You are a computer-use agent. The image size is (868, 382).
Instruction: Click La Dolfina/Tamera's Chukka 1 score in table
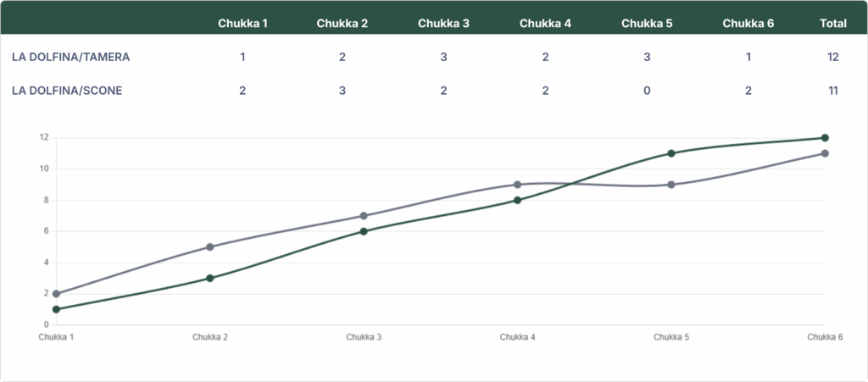point(242,57)
